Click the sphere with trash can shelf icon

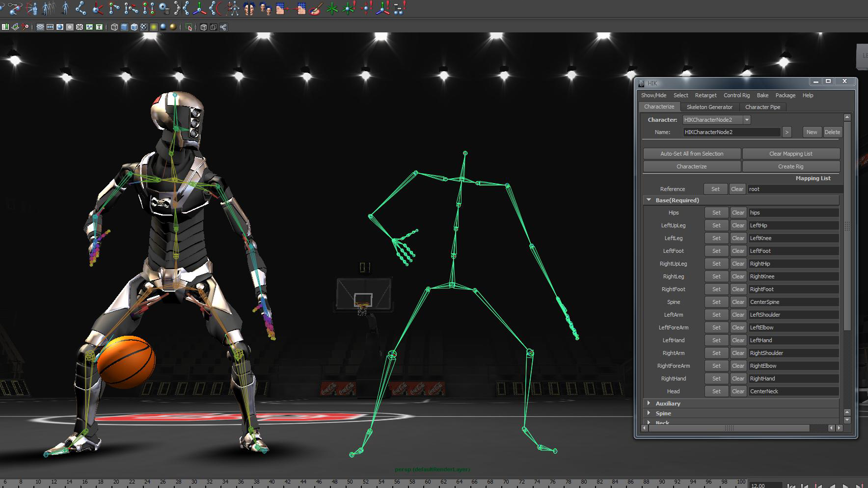tap(164, 8)
